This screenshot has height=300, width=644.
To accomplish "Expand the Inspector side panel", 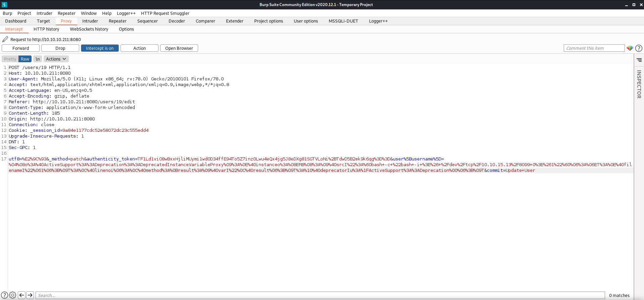I will (x=639, y=84).
